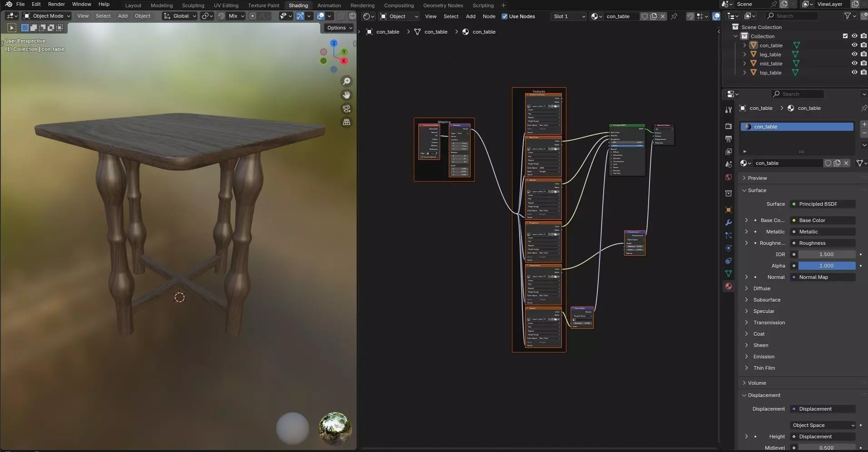Select con_table material slot in list
This screenshot has width=868, height=452.
pos(797,127)
